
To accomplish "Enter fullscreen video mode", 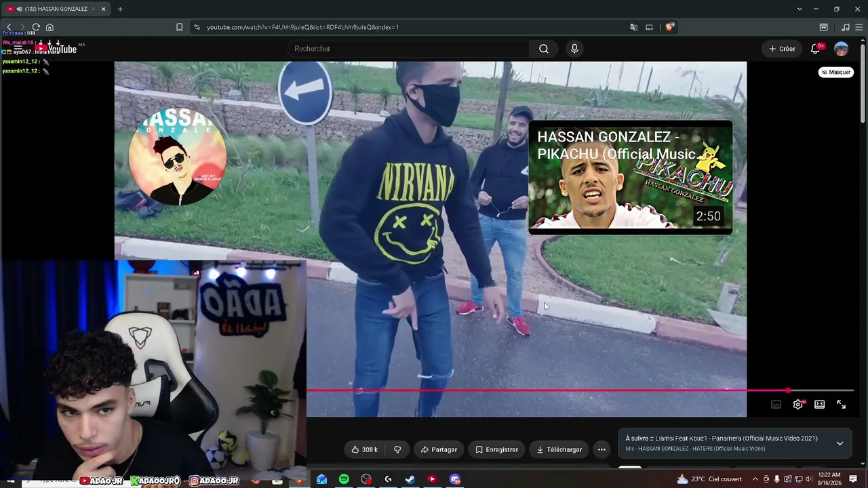I will click(x=842, y=405).
